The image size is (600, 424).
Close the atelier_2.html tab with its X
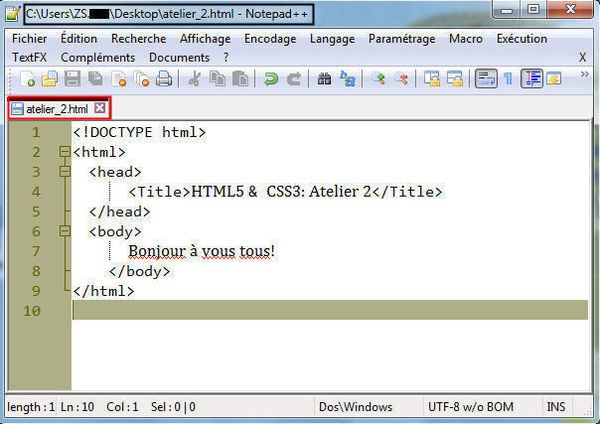point(100,108)
